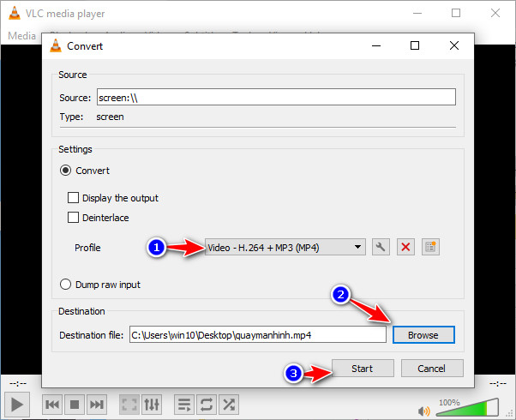Minimize the VLC media player window

(417, 13)
